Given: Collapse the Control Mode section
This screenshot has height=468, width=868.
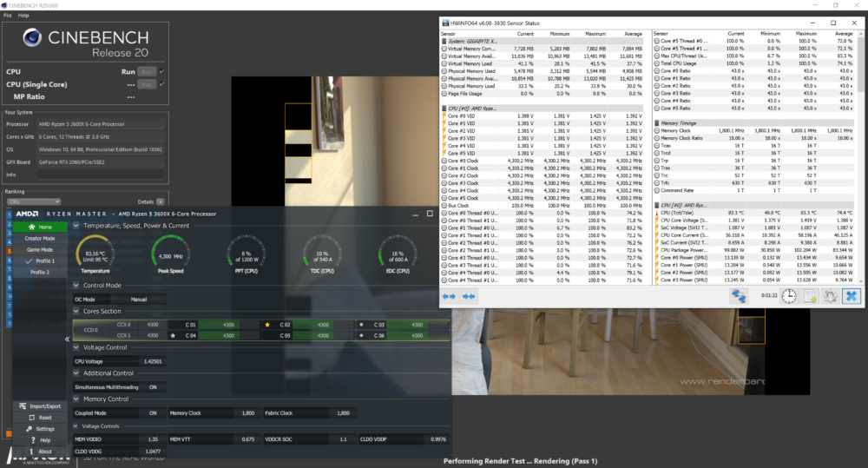Looking at the screenshot, I should [x=76, y=286].
